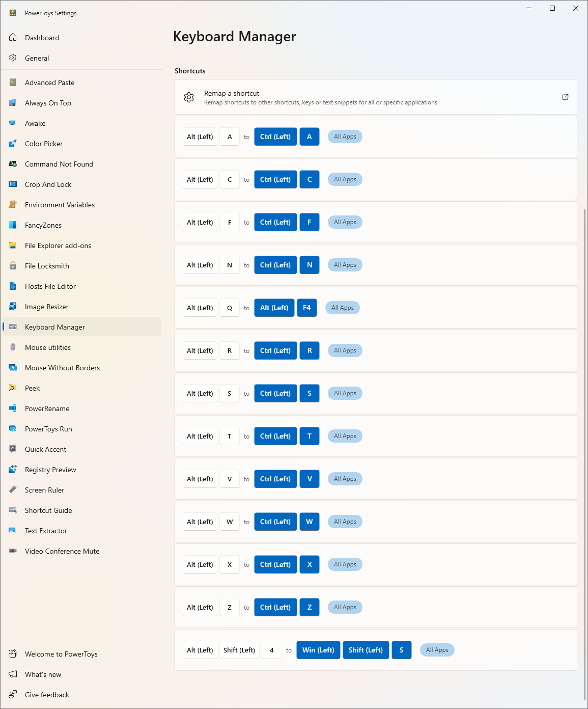Click the Peek magnifier icon
The width and height of the screenshot is (588, 709).
tap(13, 388)
